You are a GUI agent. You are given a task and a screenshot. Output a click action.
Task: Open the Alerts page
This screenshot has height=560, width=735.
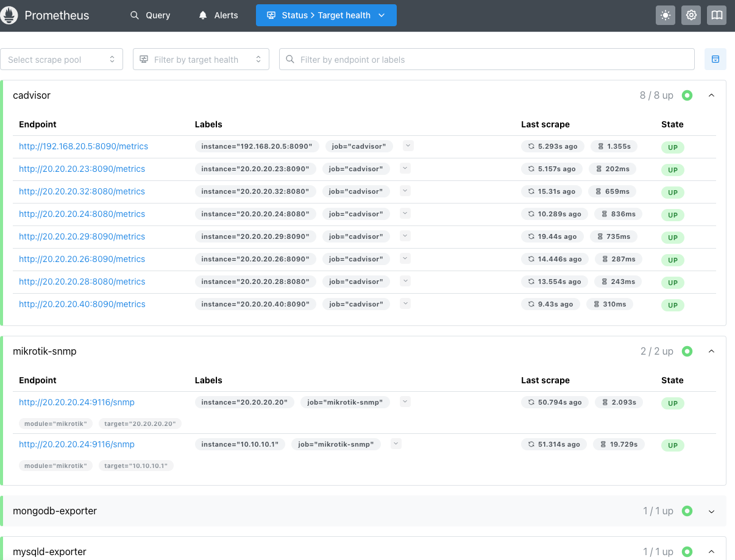pyautogui.click(x=218, y=15)
